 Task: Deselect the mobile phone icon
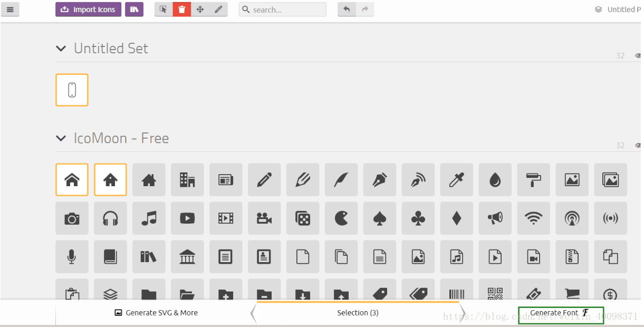point(72,90)
